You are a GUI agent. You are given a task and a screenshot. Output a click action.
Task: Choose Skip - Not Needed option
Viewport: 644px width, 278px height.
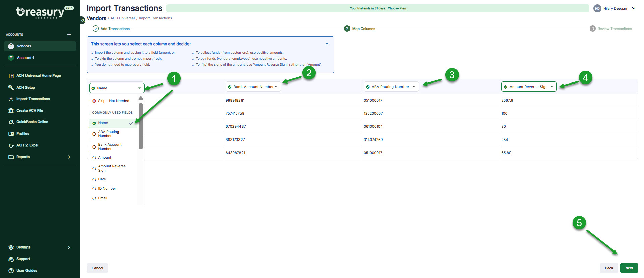coord(113,101)
